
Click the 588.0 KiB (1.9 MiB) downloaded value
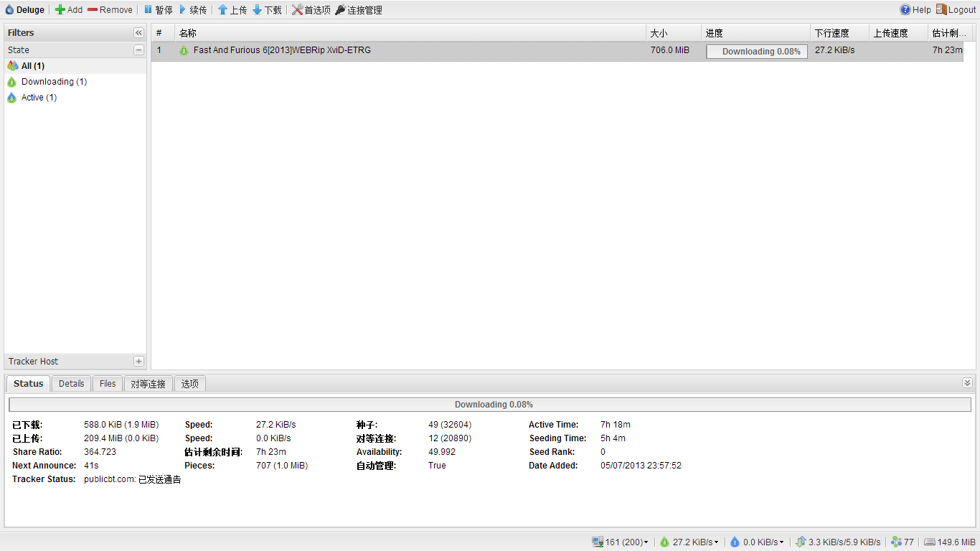click(x=121, y=425)
